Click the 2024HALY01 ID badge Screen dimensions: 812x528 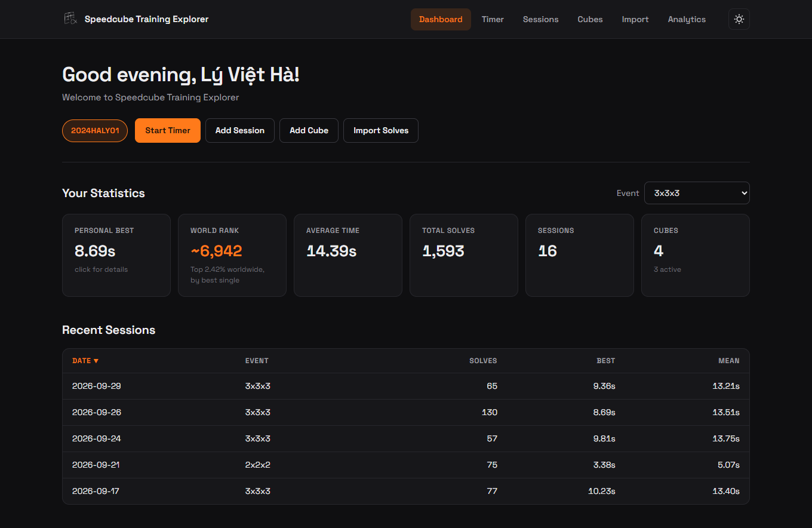coord(95,130)
